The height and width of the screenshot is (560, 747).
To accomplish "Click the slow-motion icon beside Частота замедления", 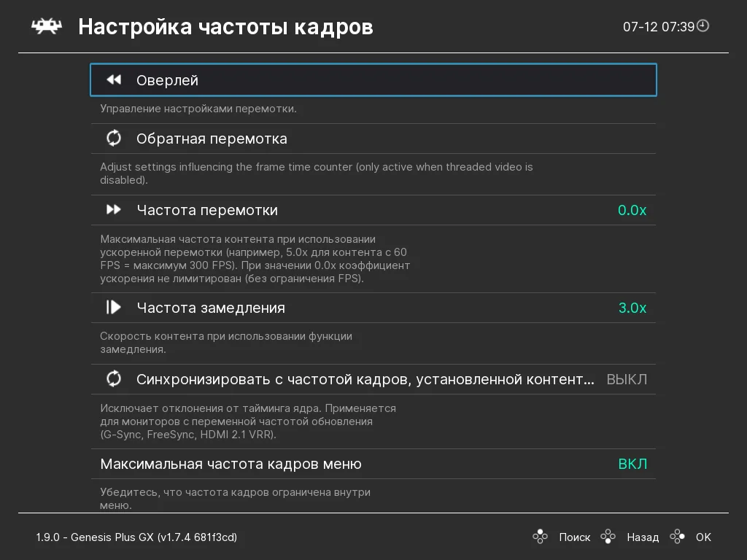I will pos(114,308).
